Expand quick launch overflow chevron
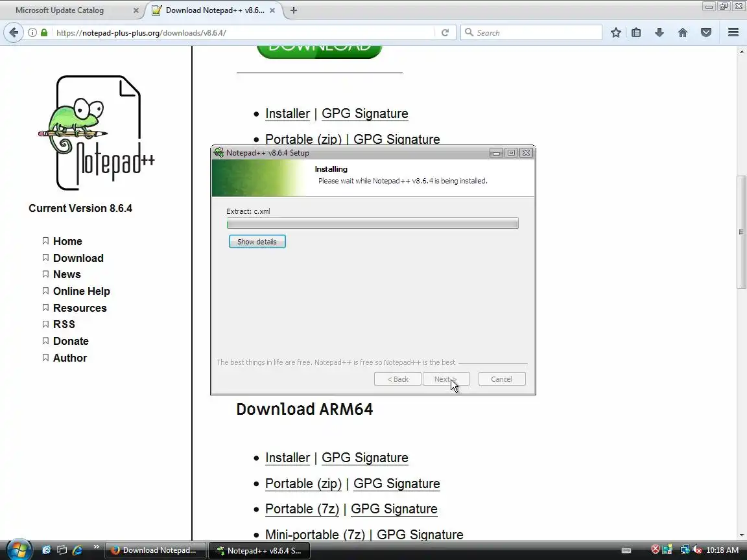The height and width of the screenshot is (560, 747). point(96,546)
